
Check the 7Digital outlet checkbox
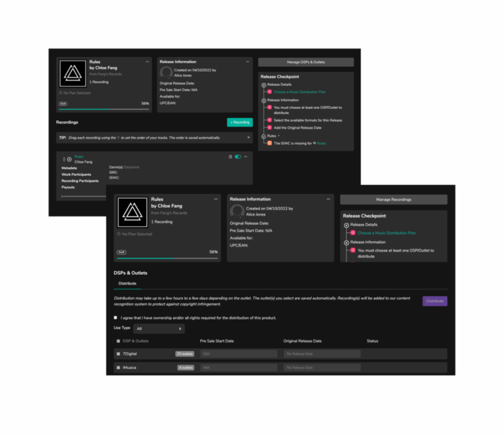118,354
